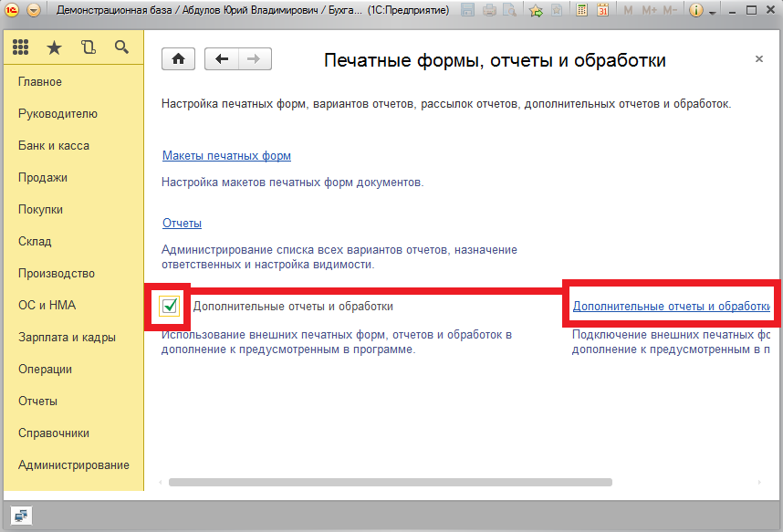This screenshot has width=783, height=532.
Task: Expand the dropdown arrow beside info icon
Action: pyautogui.click(x=711, y=11)
